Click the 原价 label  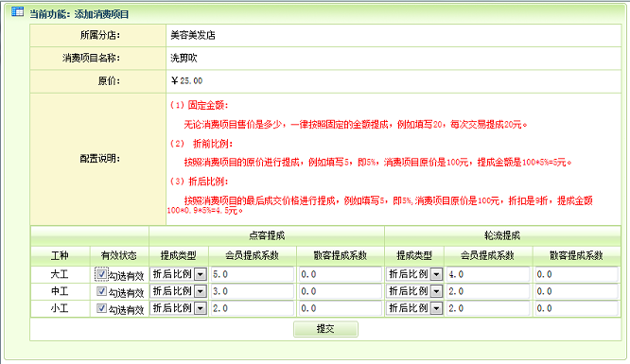click(x=109, y=80)
